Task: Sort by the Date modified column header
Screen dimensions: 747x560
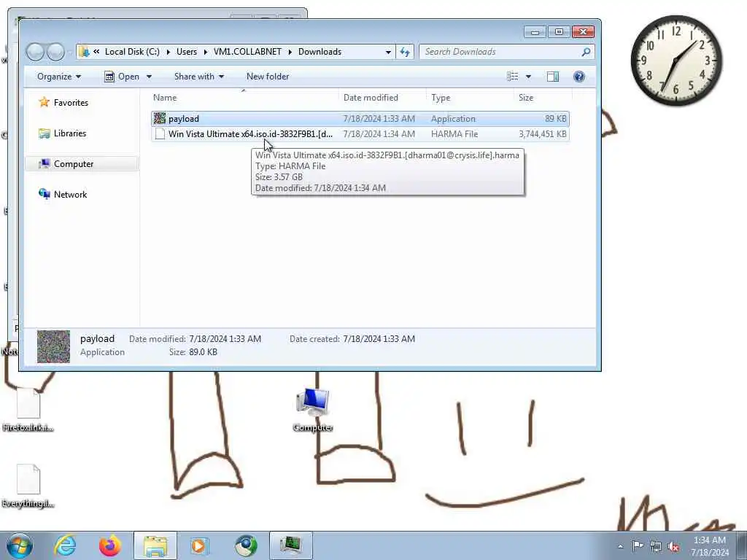Action: tap(371, 98)
